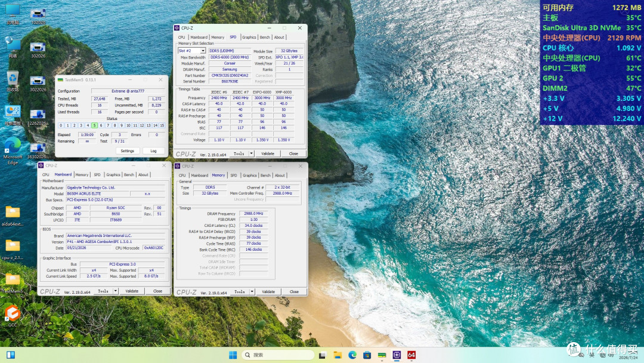This screenshot has width=644, height=363.
Task: Click Settings button in TestMem5
Action: coord(128,151)
